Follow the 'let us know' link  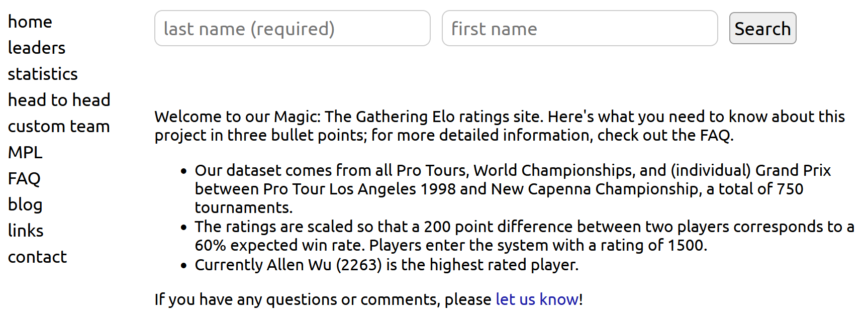pyautogui.click(x=537, y=300)
